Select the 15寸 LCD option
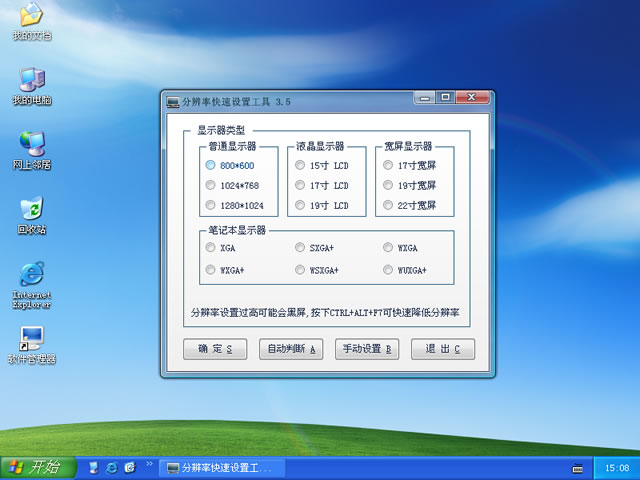 322,165
